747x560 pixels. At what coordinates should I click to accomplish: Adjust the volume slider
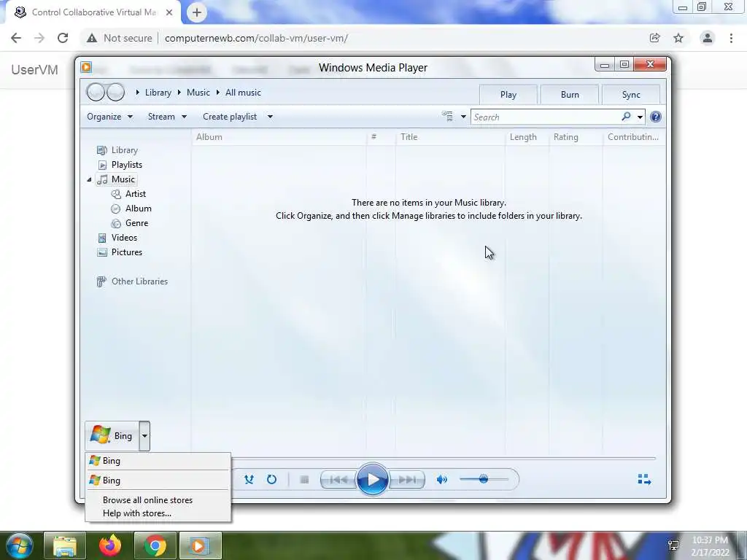(484, 479)
